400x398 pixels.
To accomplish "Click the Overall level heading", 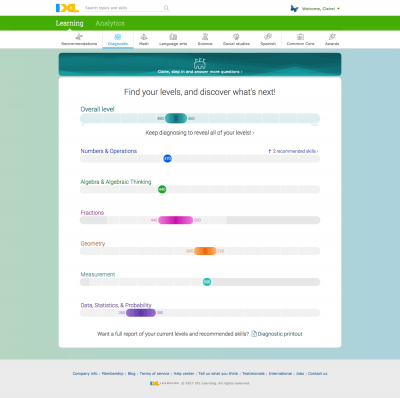I will tap(97, 109).
